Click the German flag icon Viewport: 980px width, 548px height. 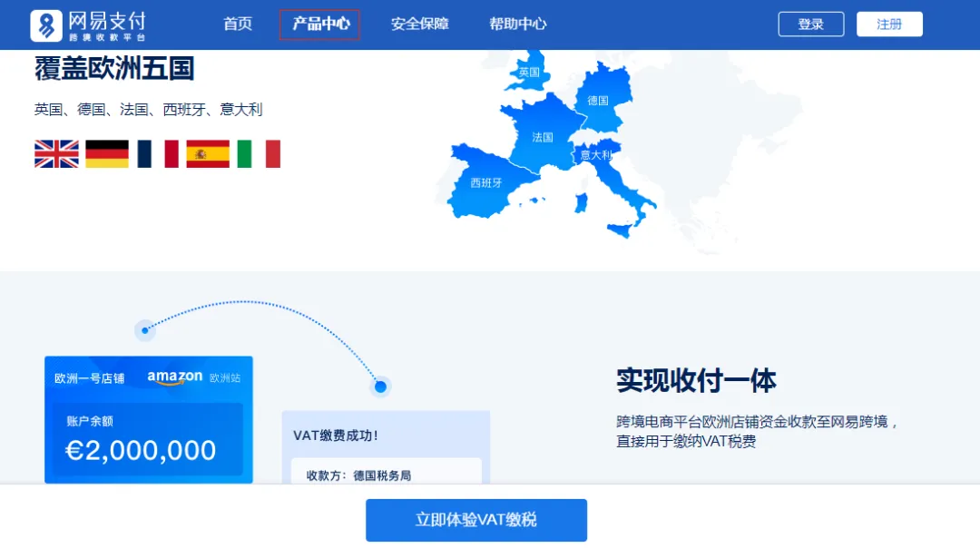[107, 153]
